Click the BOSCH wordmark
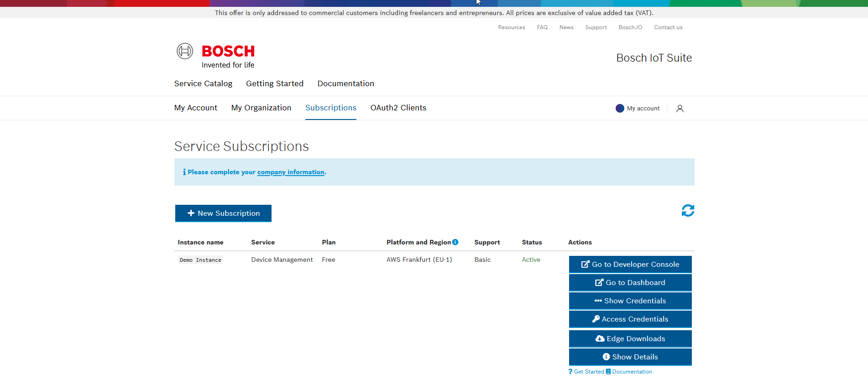Viewport: 868px width, 379px height. point(228,51)
